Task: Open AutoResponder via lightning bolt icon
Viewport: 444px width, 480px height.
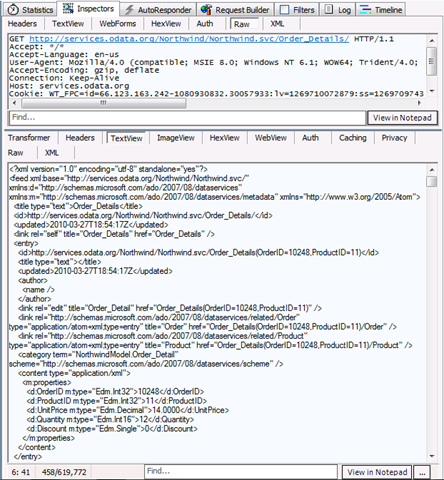Action: pos(129,10)
